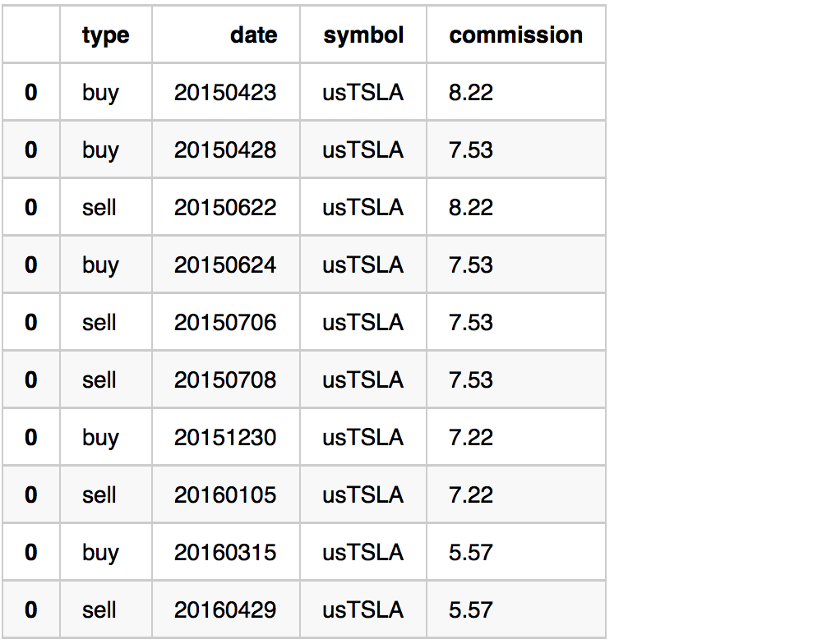
Task: Select index 0 of the 20160429 row
Action: tap(31, 610)
